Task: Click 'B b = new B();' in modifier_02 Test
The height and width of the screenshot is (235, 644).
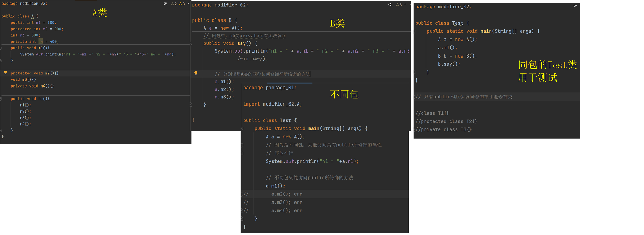Action: pyautogui.click(x=458, y=56)
